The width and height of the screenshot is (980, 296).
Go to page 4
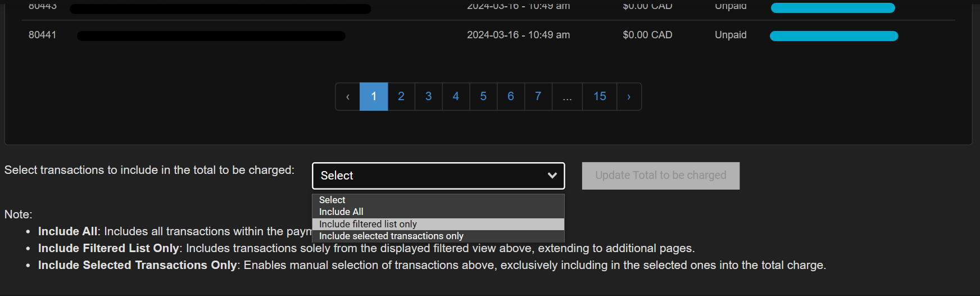click(456, 97)
